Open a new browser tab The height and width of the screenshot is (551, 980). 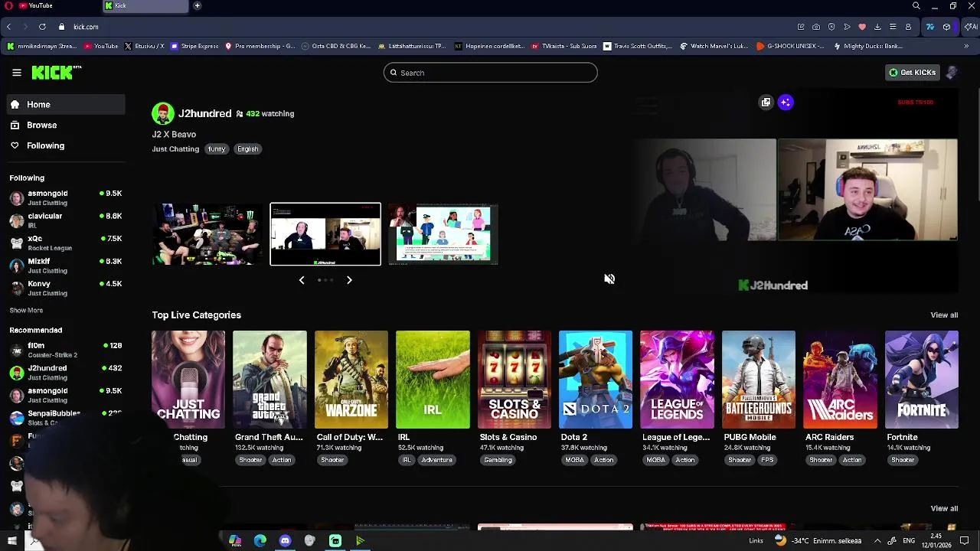[x=197, y=6]
